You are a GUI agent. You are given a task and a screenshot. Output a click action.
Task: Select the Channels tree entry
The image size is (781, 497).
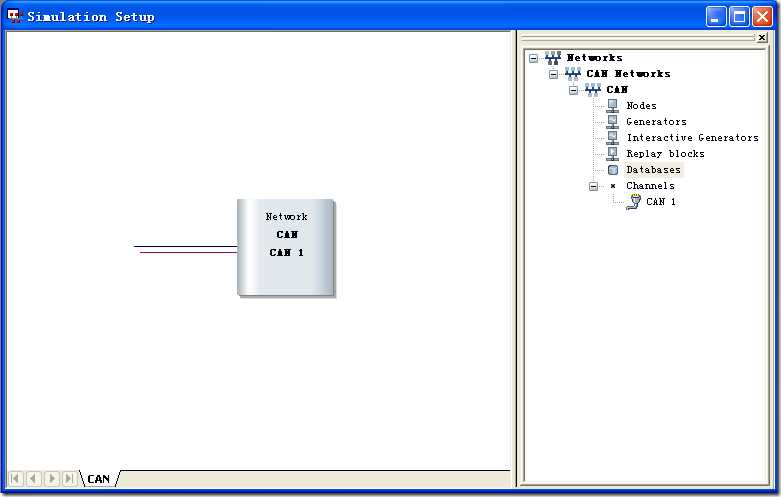pyautogui.click(x=650, y=186)
